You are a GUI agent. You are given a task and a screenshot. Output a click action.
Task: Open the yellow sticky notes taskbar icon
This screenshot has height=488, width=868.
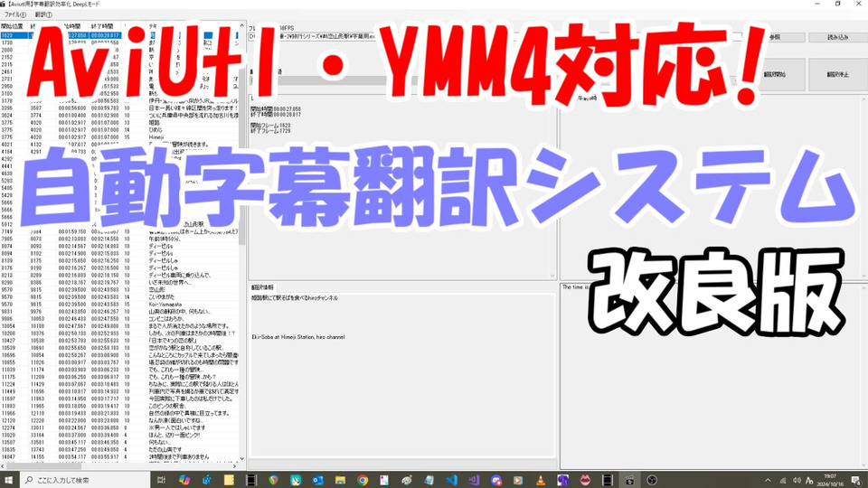229,480
